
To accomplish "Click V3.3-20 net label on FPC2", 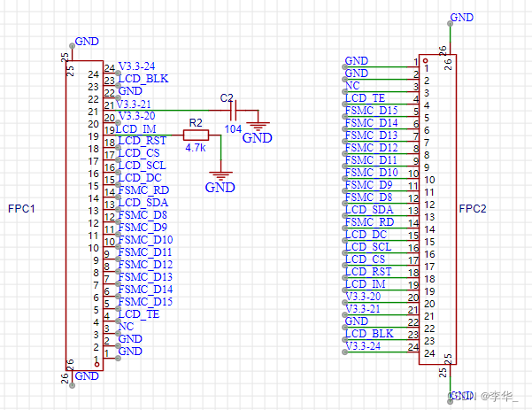I will 363,297.
